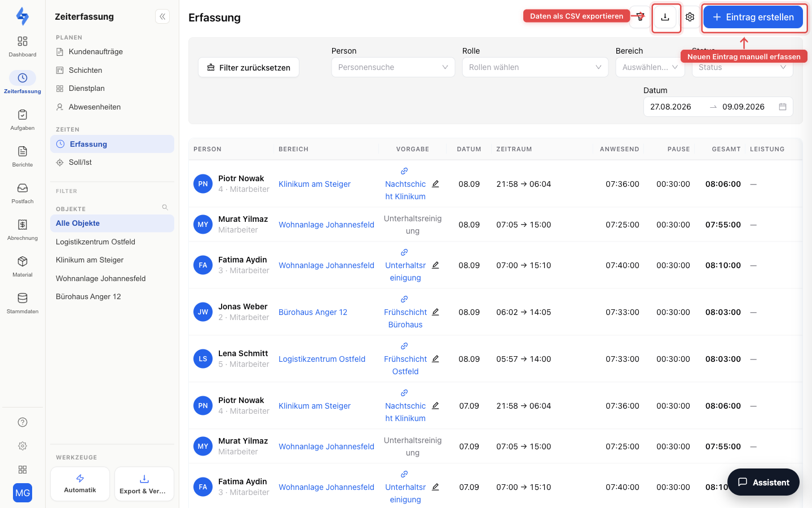Filter objects by Klinikum am Steiger in the sidebar
The image size is (812, 508).
point(112,260)
